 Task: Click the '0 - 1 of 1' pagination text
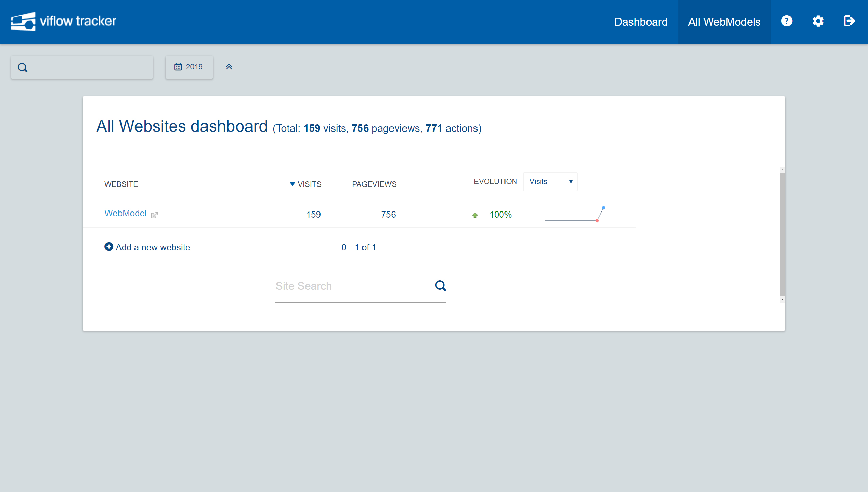click(359, 247)
